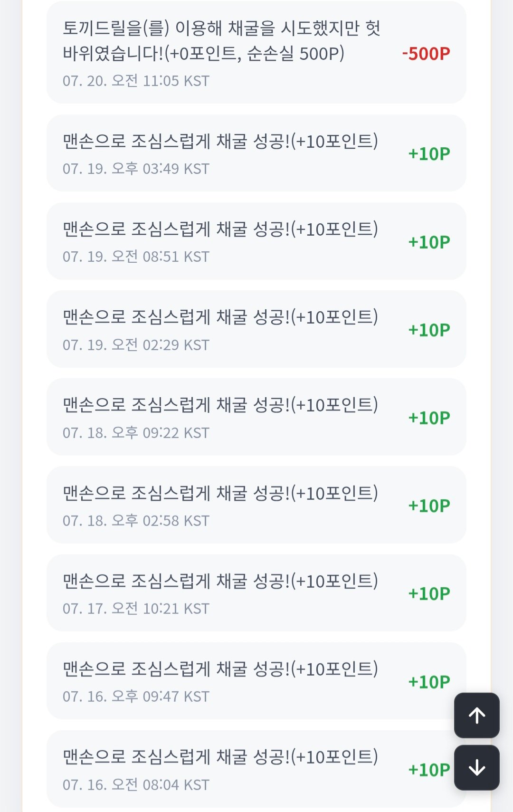This screenshot has width=513, height=812.
Task: Tap the scroll-to-bottom arrow button
Action: [x=476, y=767]
